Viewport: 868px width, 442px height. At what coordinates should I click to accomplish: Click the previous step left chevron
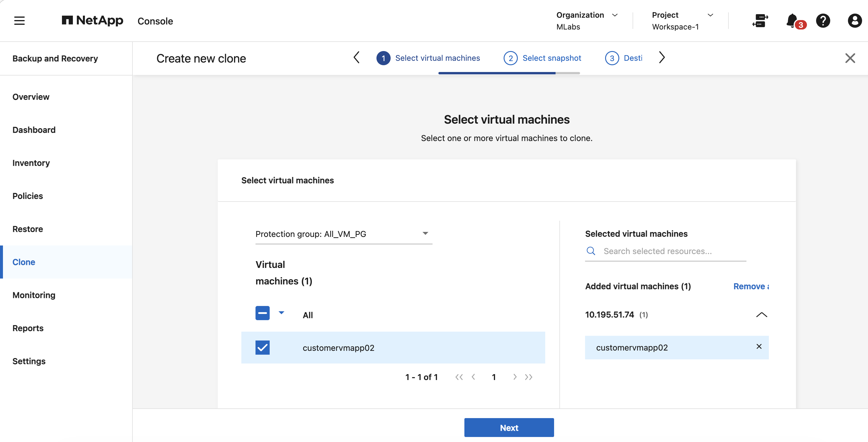click(x=356, y=58)
